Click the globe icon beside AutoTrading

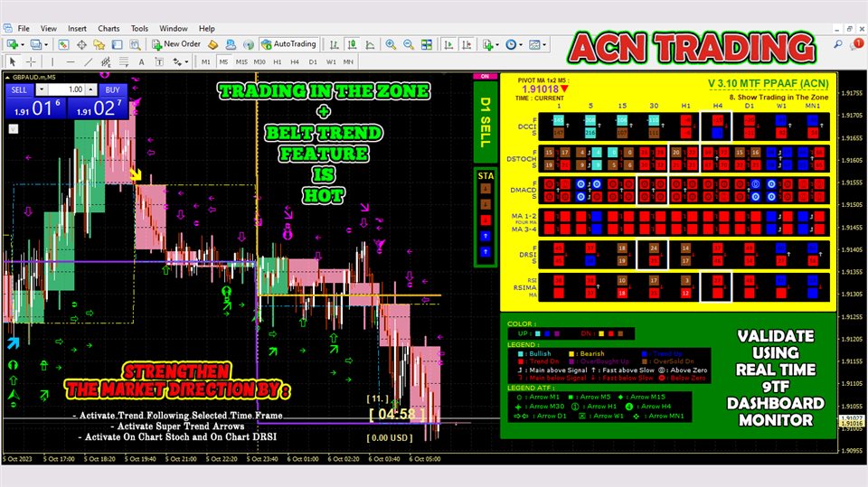(249, 44)
